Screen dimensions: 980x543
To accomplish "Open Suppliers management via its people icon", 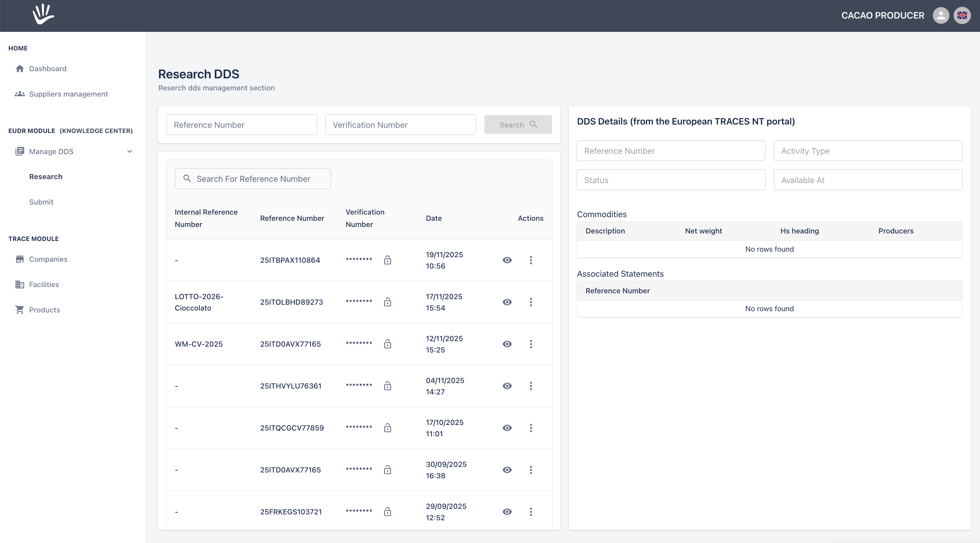I will (20, 94).
